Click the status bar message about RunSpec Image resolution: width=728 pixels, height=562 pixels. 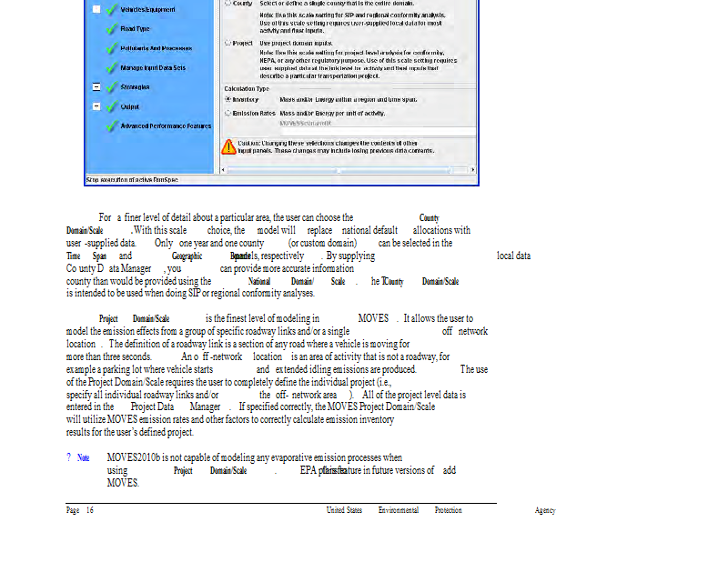click(132, 180)
